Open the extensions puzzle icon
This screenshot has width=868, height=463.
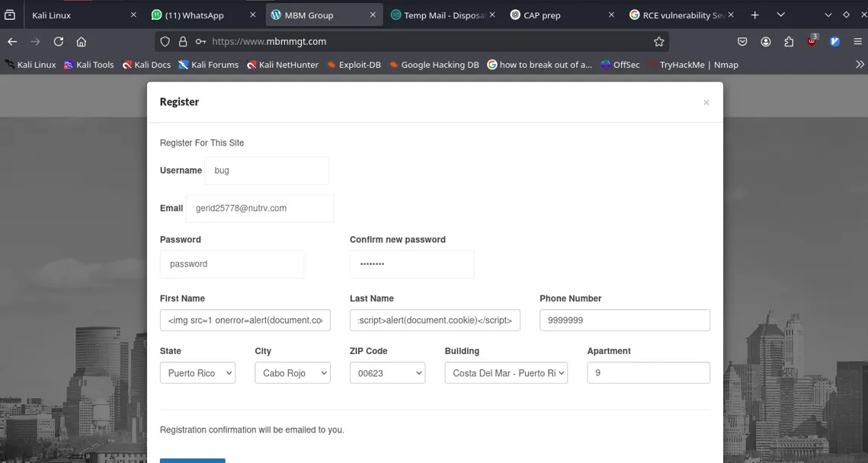pos(789,42)
